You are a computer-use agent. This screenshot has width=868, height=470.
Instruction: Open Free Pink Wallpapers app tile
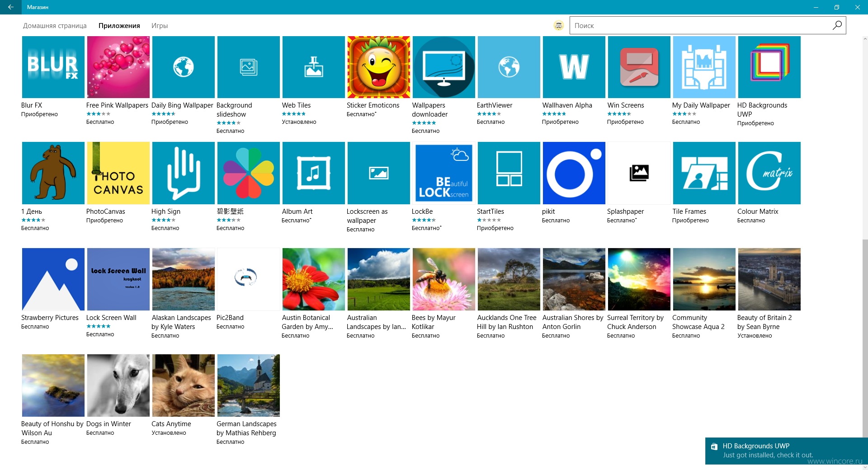tap(118, 67)
